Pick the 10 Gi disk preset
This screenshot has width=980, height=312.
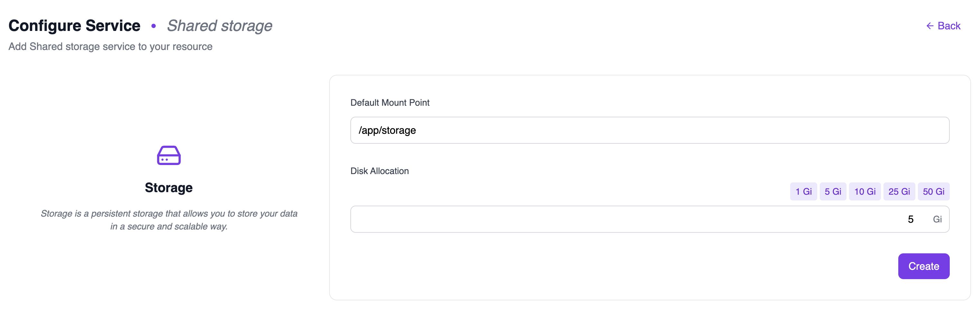coord(865,191)
